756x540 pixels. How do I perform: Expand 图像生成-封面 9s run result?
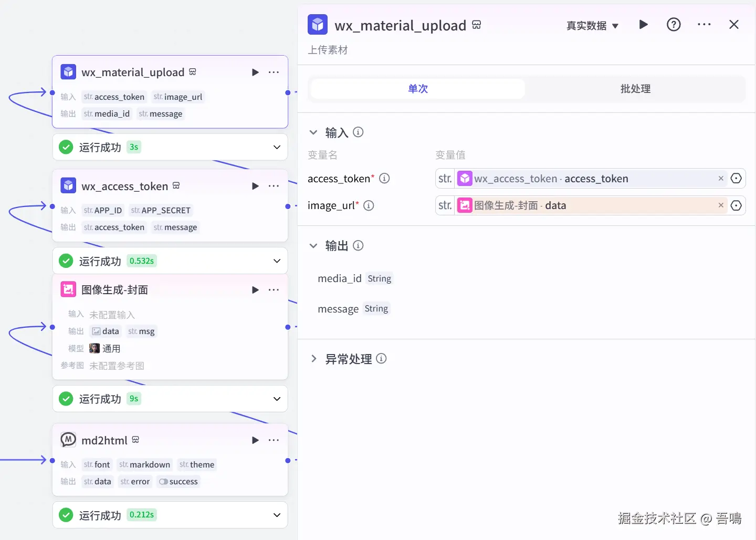click(277, 399)
